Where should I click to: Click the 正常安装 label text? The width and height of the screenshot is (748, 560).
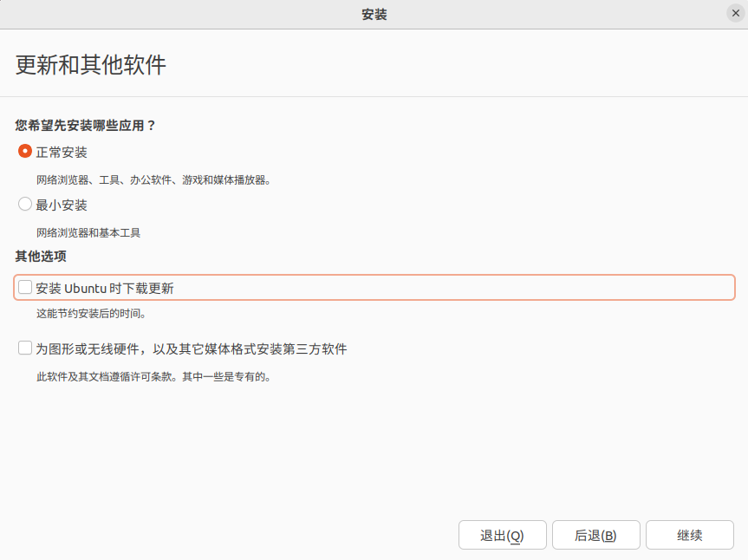pyautogui.click(x=62, y=153)
